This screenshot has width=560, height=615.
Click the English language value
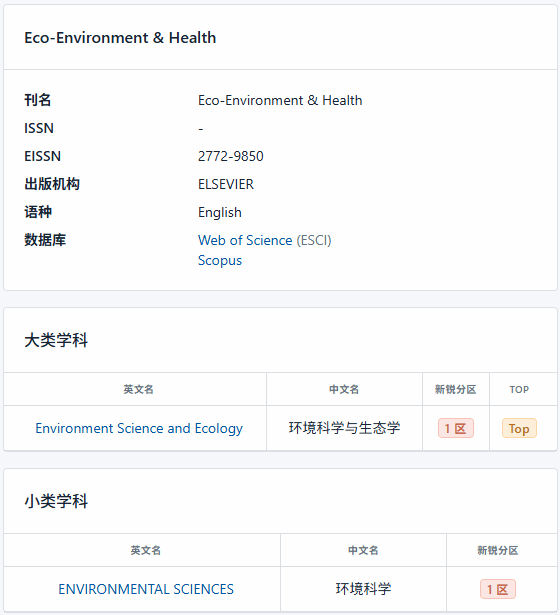click(220, 213)
